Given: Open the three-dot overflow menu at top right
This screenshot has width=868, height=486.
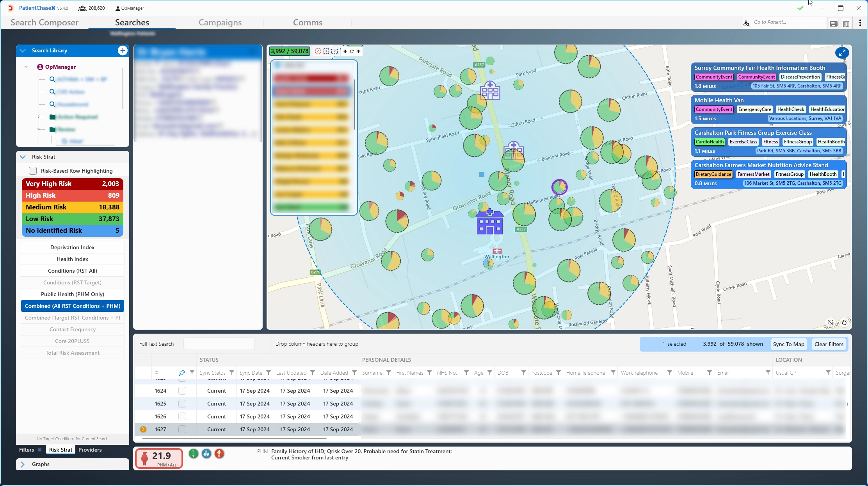Looking at the screenshot, I should [x=860, y=23].
